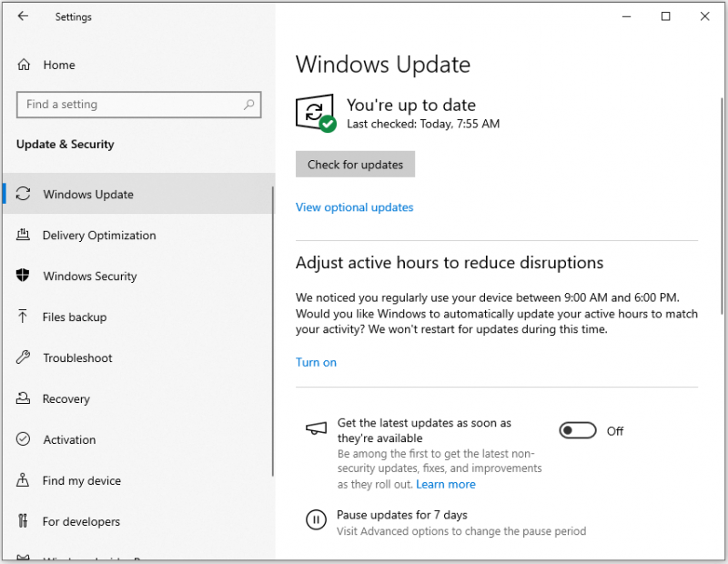Click the Home house icon
This screenshot has height=564, width=728.
point(24,65)
